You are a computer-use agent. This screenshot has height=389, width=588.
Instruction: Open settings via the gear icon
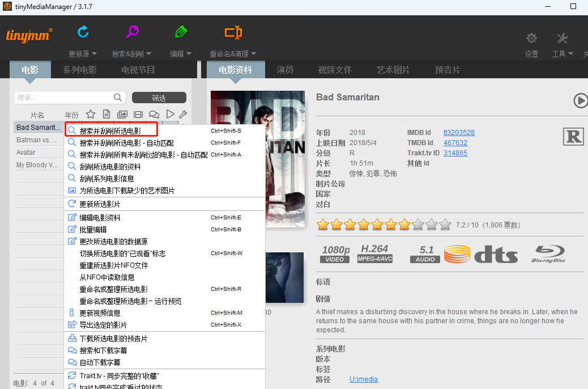point(531,39)
